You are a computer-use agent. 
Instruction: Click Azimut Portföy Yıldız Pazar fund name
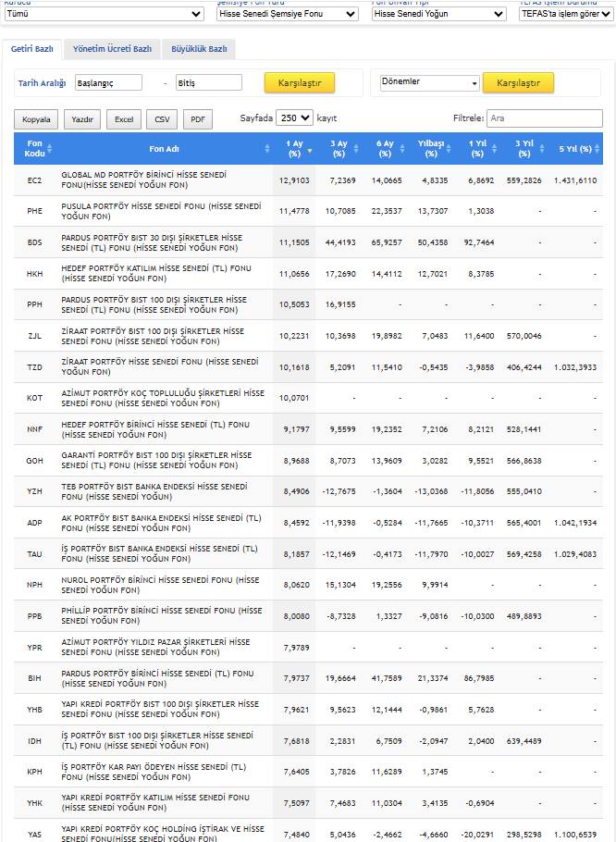(155, 647)
